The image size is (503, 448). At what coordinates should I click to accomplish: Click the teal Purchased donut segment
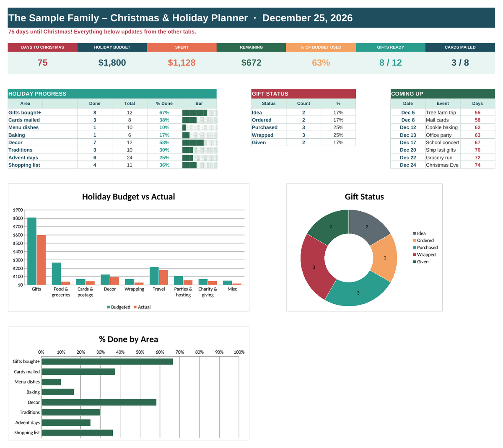point(358,292)
